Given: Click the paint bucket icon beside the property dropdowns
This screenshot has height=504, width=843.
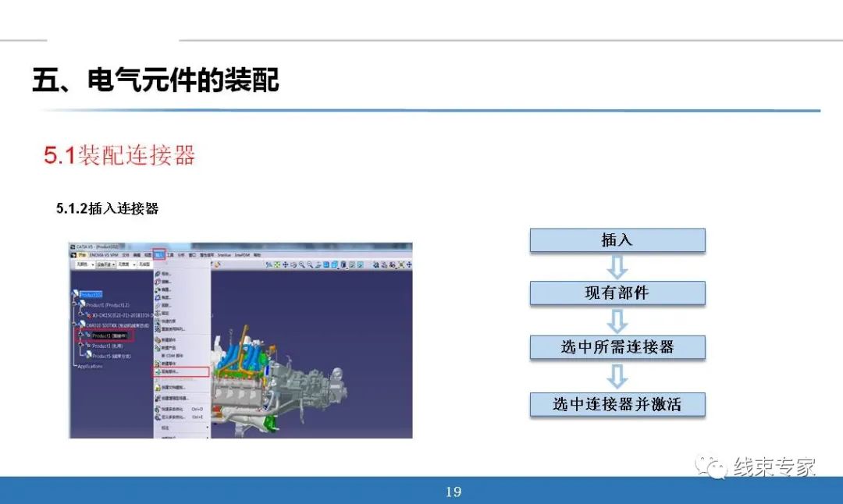Looking at the screenshot, I should tap(217, 264).
